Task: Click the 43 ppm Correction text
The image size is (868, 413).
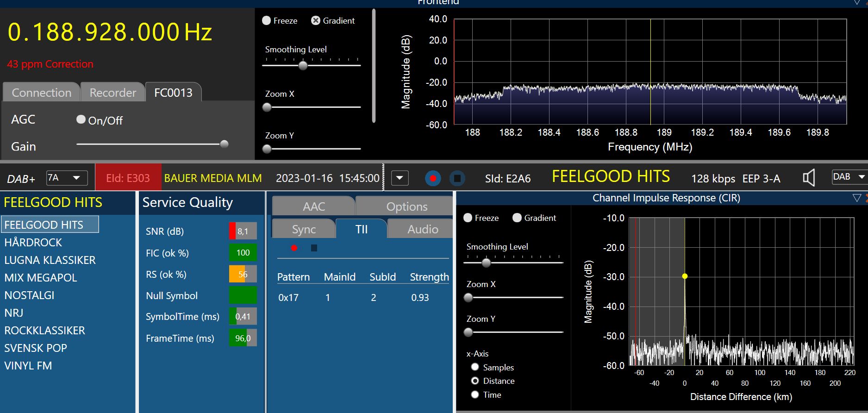Action: (50, 64)
